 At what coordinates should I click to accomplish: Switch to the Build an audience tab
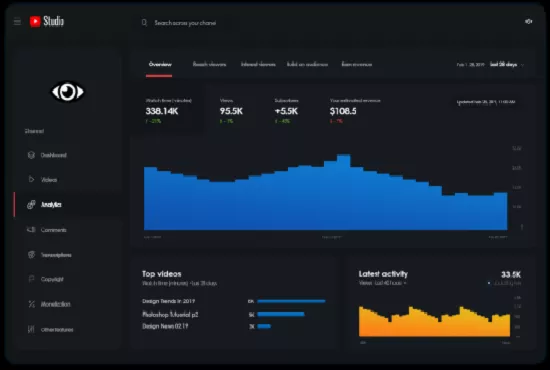(x=307, y=64)
